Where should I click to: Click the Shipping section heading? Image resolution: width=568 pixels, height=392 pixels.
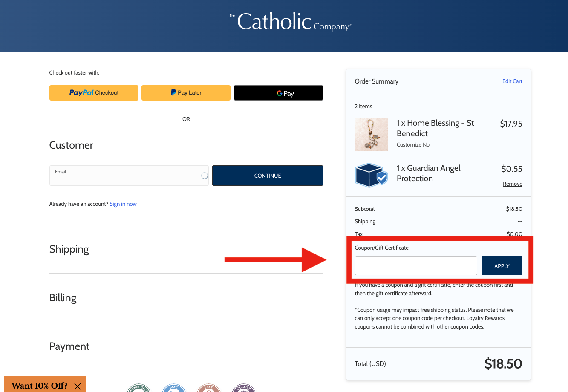pyautogui.click(x=69, y=249)
